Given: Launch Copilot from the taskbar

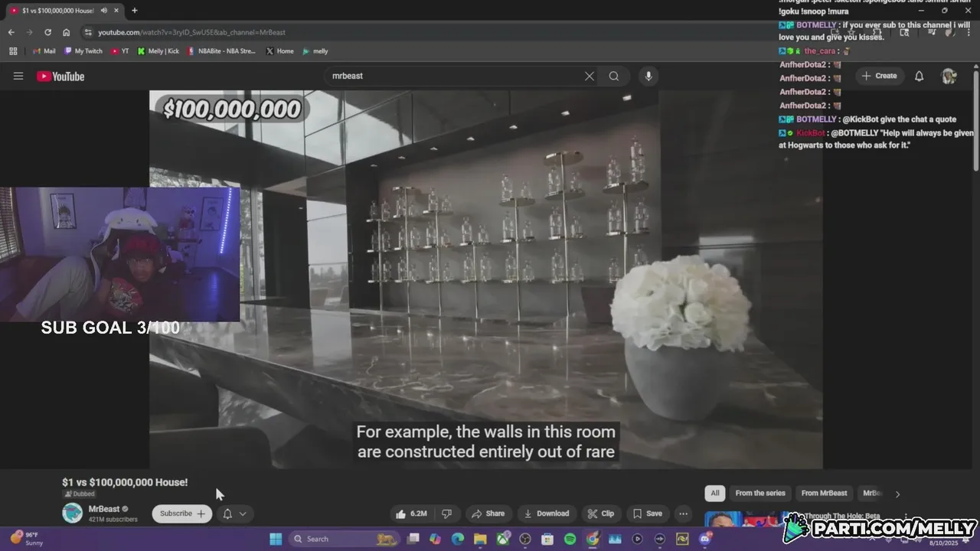Looking at the screenshot, I should (x=436, y=539).
